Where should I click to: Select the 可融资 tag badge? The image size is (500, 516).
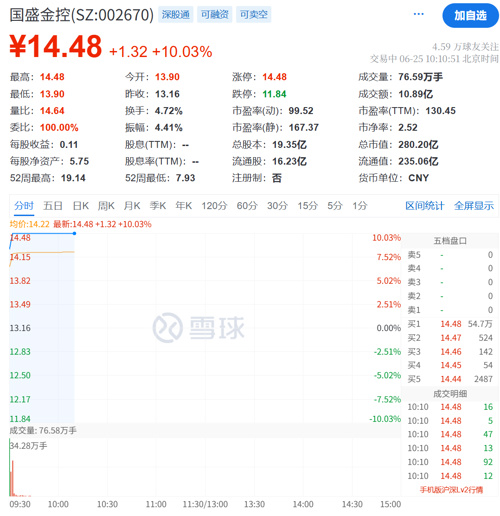coord(215,15)
